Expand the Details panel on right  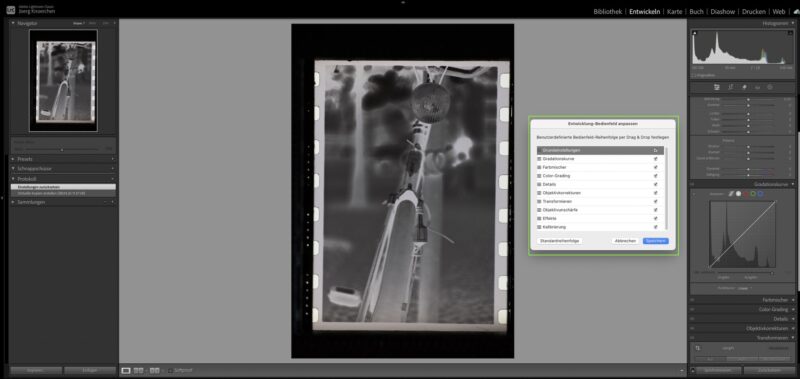click(792, 319)
